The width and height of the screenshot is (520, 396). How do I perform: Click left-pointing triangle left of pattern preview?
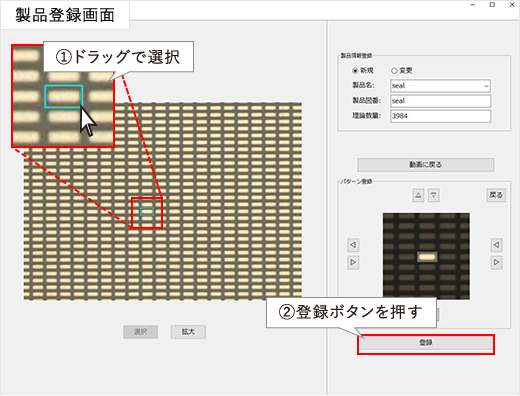[x=353, y=245]
